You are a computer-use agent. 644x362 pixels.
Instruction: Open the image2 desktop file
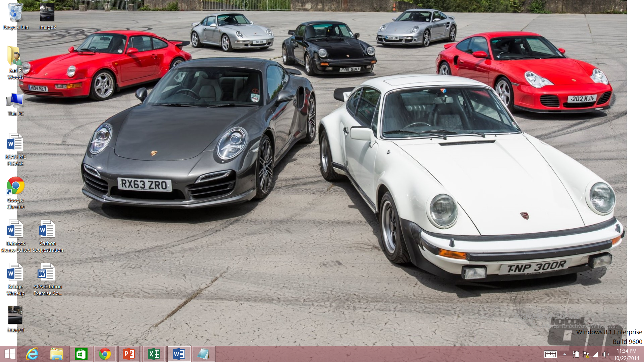[47, 16]
